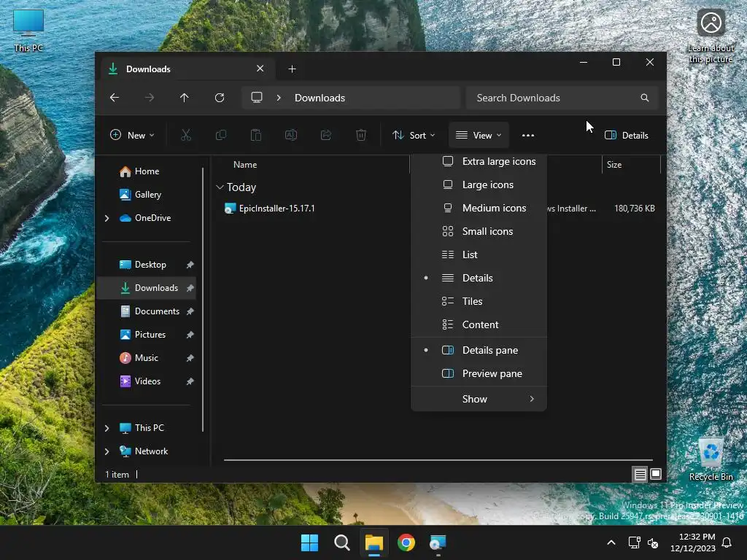Click the Share icon in toolbar

(326, 135)
